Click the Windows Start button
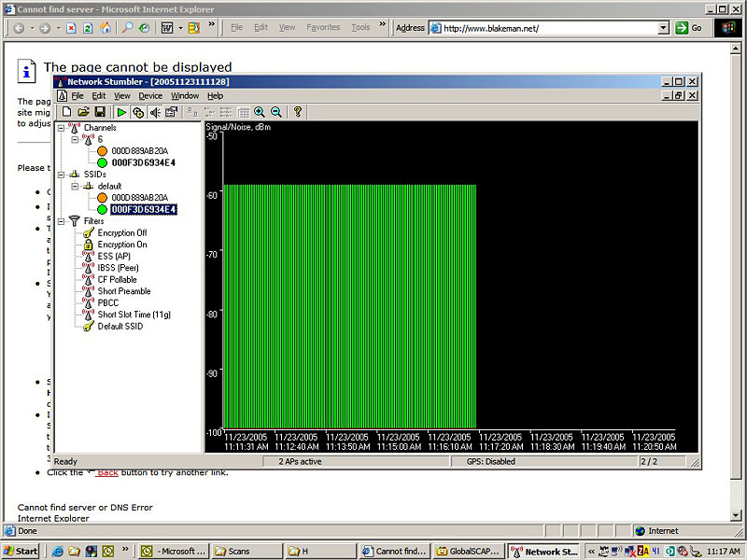Image resolution: width=747 pixels, height=560 pixels. click(21, 551)
